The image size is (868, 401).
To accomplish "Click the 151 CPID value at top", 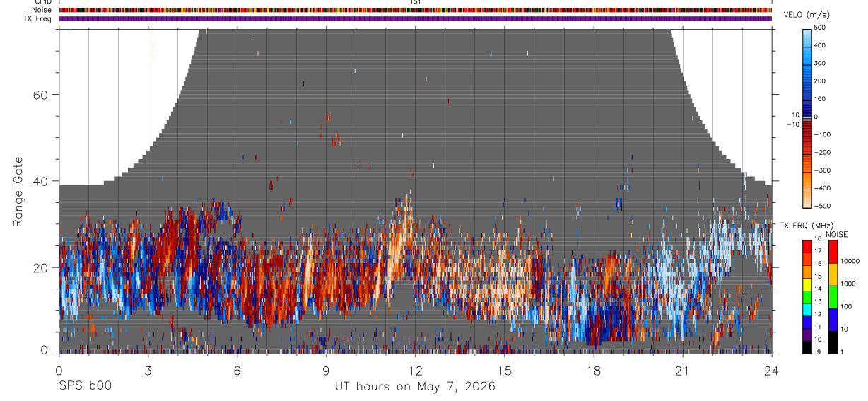I will tap(415, 2).
